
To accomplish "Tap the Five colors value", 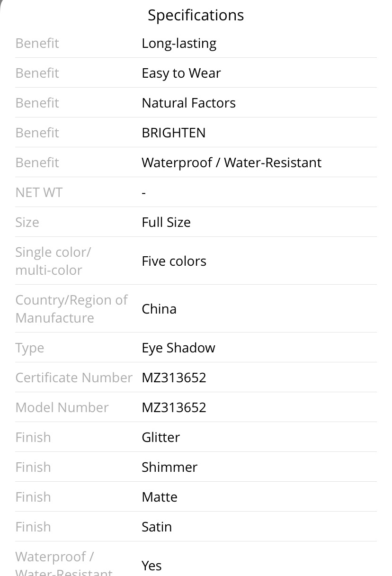I will click(174, 261).
